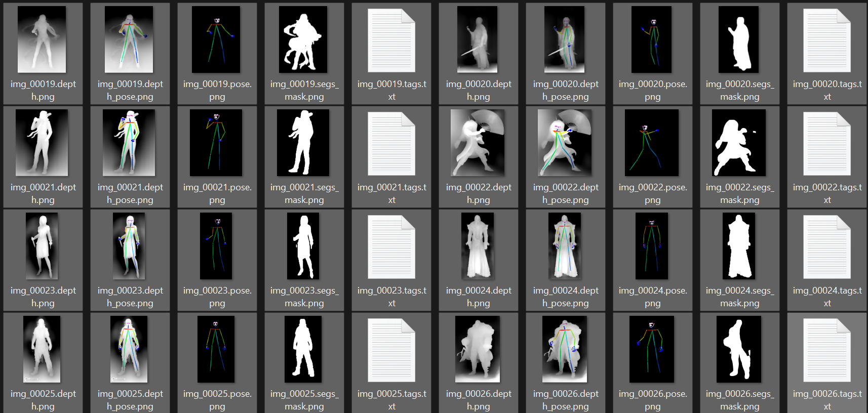Select the img_00024.tags.txt file icon
This screenshot has height=413, width=868.
pos(827,247)
